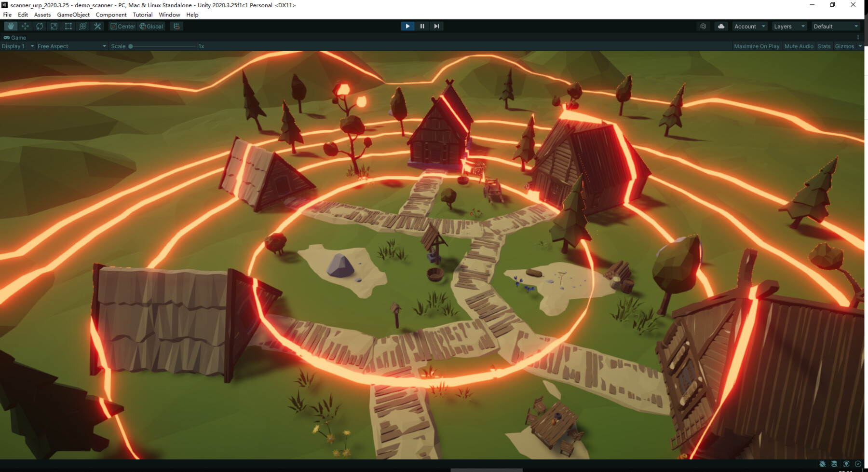Select the Hand tool
Image resolution: width=868 pixels, height=472 pixels.
click(11, 26)
